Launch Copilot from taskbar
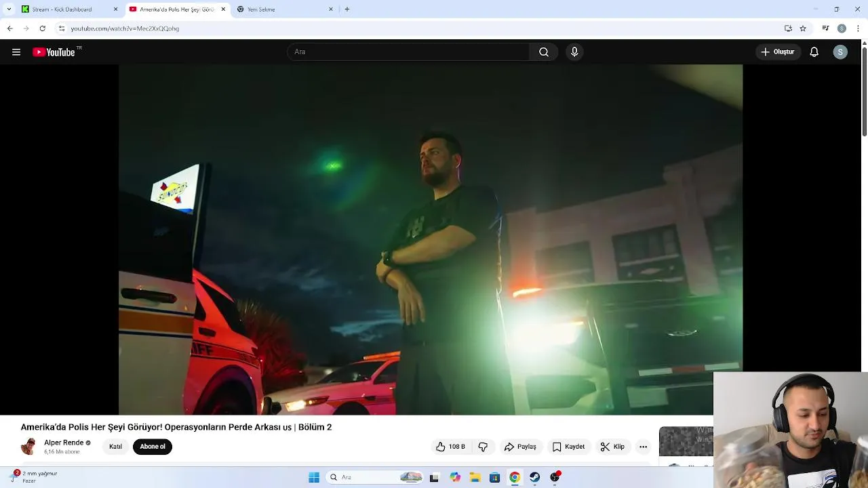Screen dimensions: 868x488 (455, 477)
